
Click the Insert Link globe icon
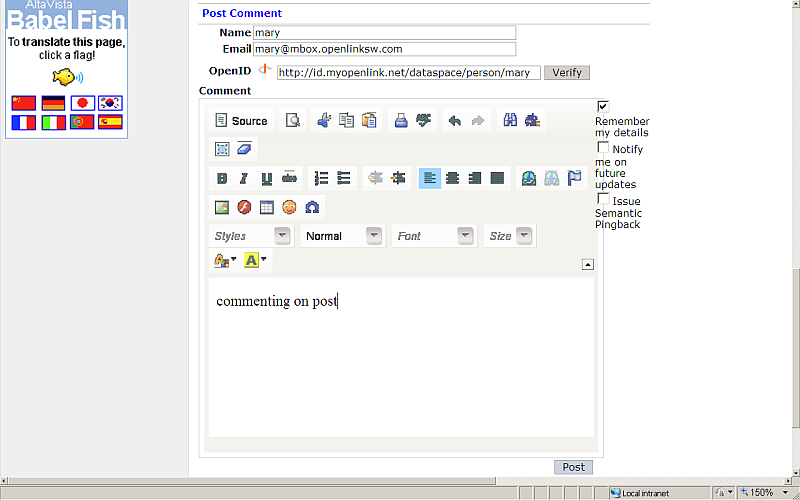(529, 178)
